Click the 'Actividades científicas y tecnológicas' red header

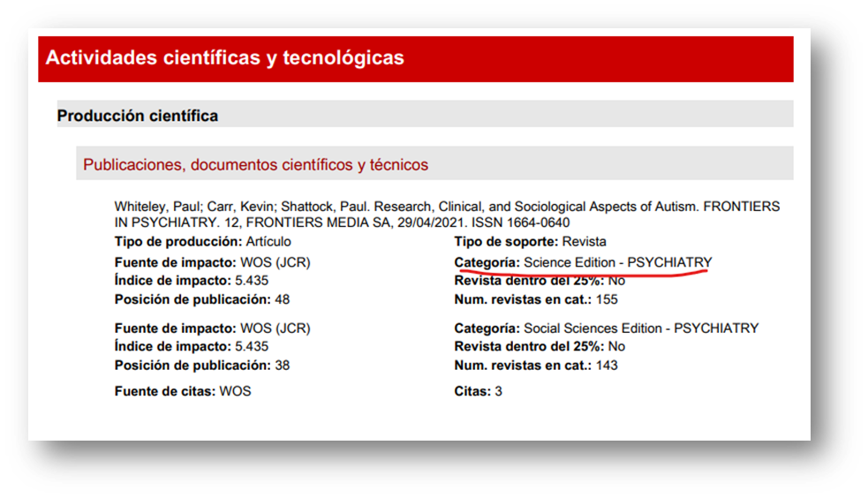coord(224,58)
